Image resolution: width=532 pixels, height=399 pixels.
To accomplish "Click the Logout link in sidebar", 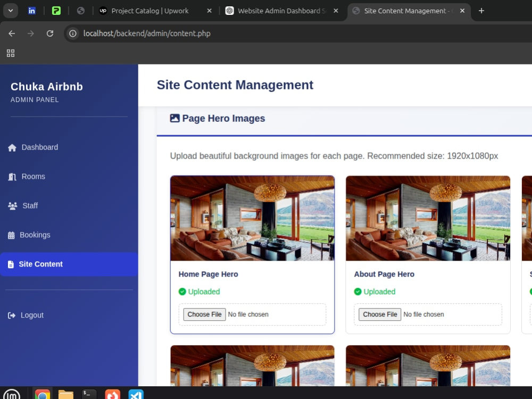I will (x=69, y=315).
